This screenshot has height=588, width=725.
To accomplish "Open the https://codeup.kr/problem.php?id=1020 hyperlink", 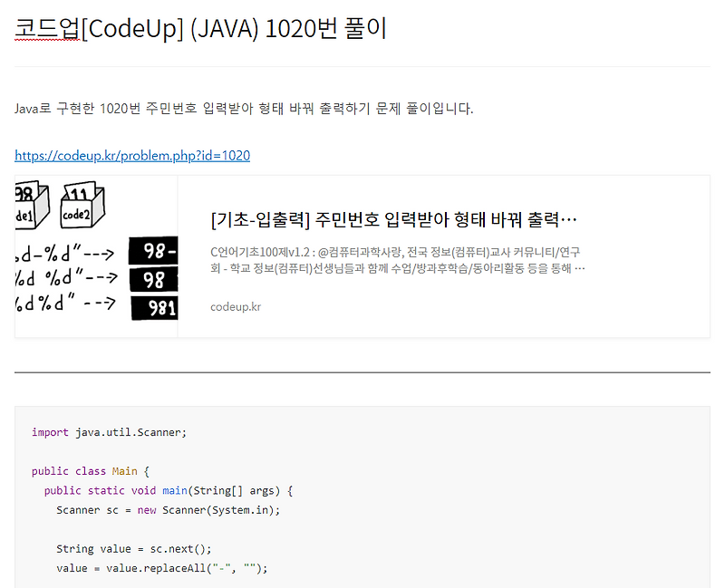I will [x=131, y=155].
